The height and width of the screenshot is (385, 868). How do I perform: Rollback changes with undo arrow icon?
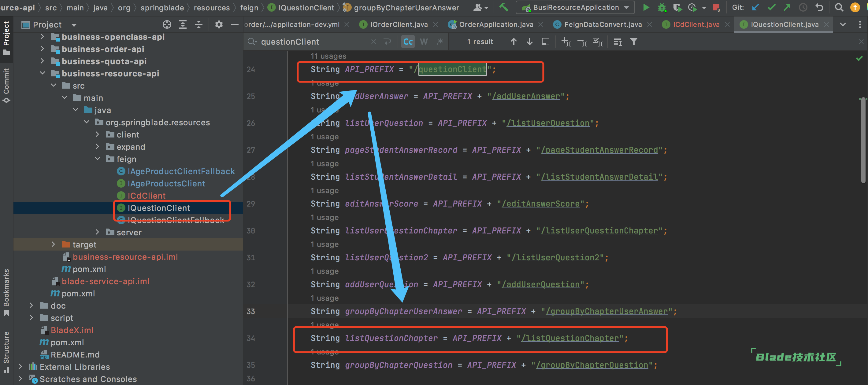click(x=819, y=7)
